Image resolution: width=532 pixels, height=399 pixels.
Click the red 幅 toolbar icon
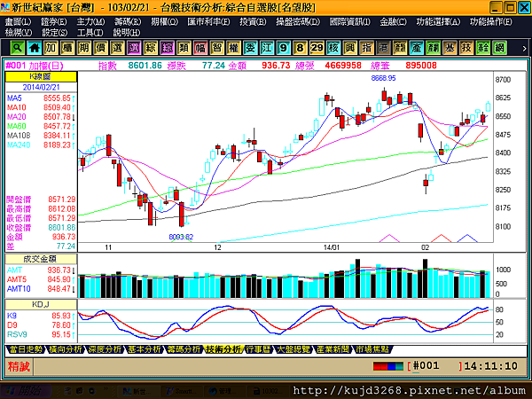[x=200, y=48]
